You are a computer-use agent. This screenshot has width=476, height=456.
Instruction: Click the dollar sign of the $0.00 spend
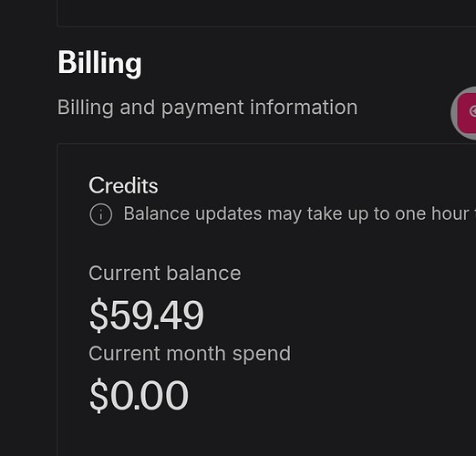98,396
